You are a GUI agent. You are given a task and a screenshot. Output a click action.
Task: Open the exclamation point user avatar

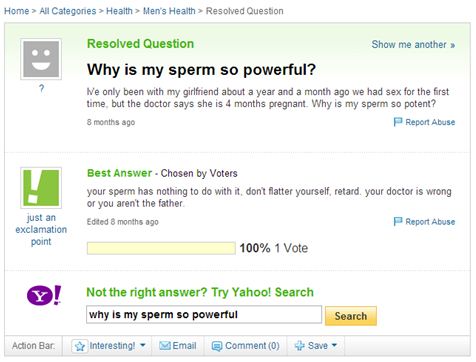pos(41,188)
